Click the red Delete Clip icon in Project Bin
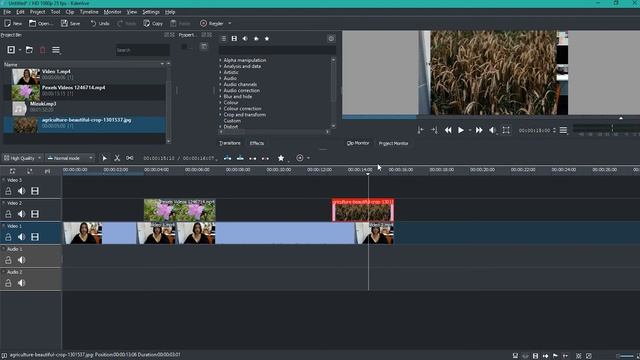The width and height of the screenshot is (640, 360). coord(42,50)
